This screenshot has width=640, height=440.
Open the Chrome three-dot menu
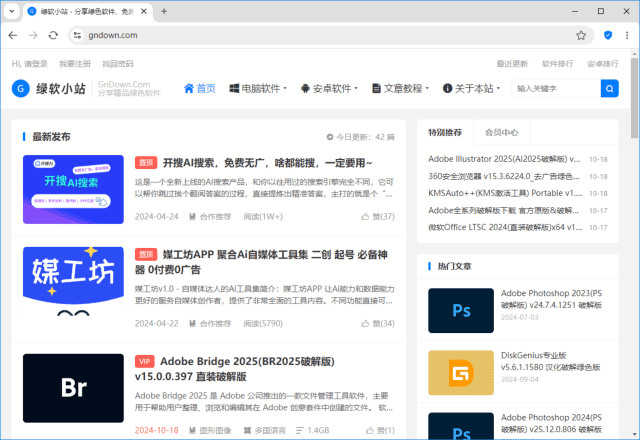(x=626, y=35)
